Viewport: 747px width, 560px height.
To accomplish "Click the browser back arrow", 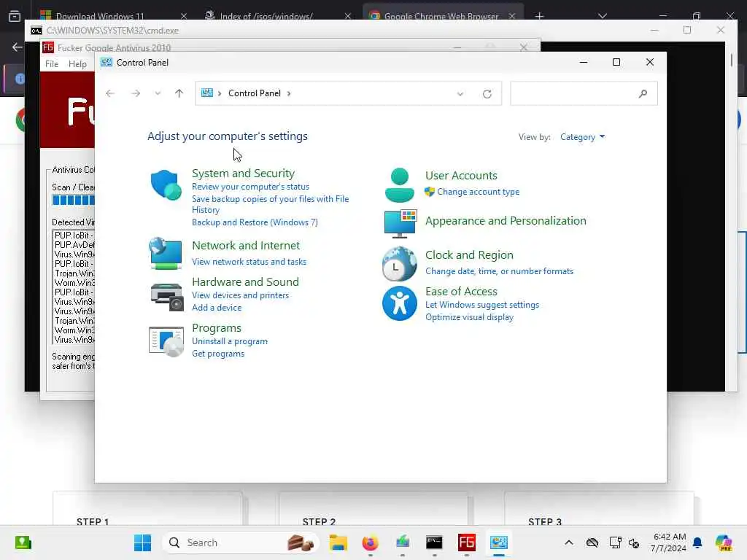I will [18, 47].
